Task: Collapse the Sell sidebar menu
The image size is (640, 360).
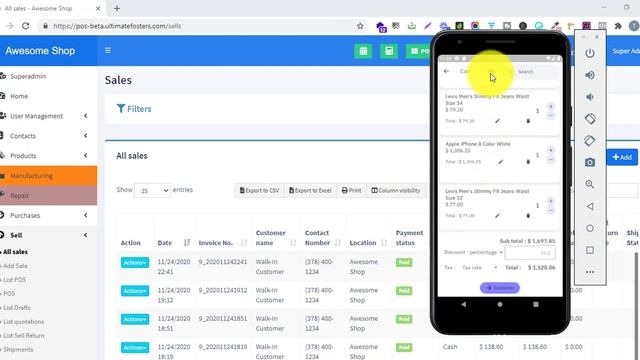Action: point(48,235)
